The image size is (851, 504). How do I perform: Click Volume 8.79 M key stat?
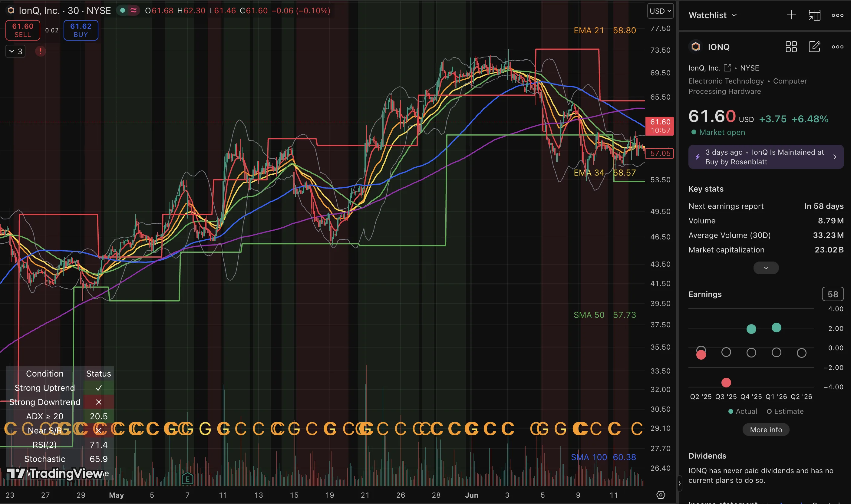click(766, 221)
